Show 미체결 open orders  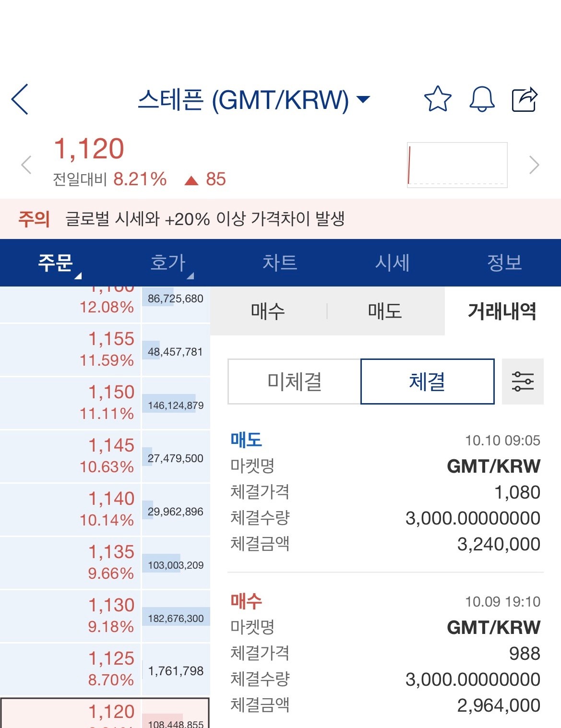(294, 382)
